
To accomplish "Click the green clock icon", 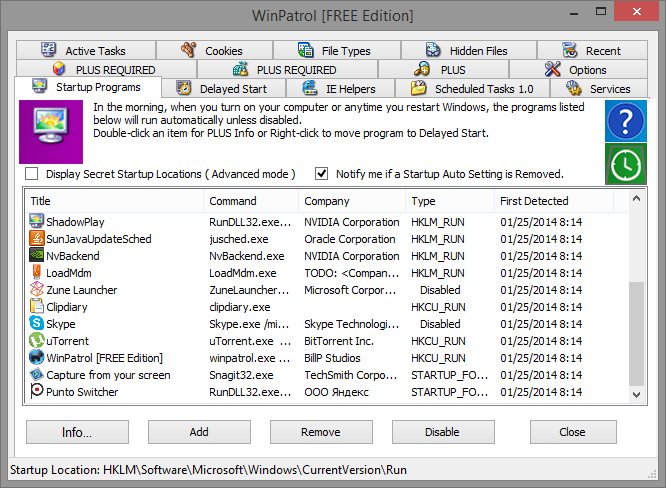I will (626, 164).
